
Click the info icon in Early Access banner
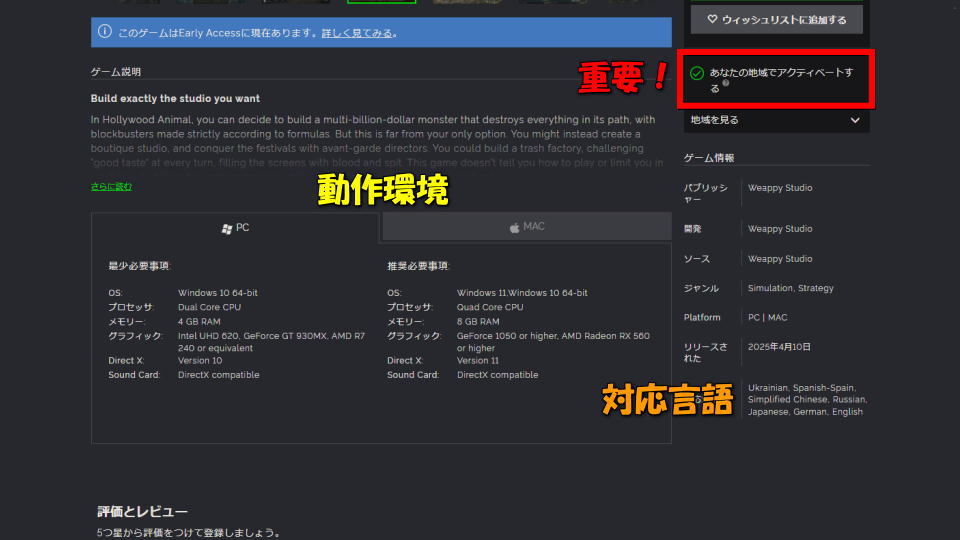point(105,31)
